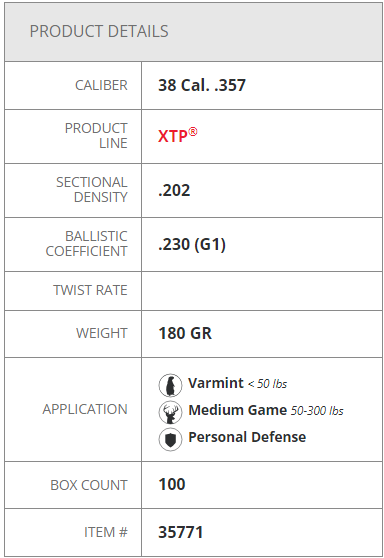
Task: Click the Varmint prairie dog icon
Action: click(x=170, y=385)
